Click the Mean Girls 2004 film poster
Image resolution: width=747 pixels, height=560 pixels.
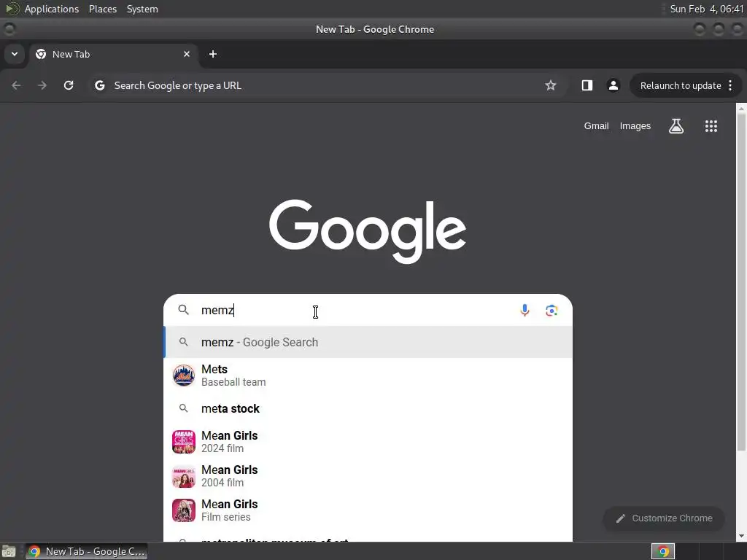183,476
